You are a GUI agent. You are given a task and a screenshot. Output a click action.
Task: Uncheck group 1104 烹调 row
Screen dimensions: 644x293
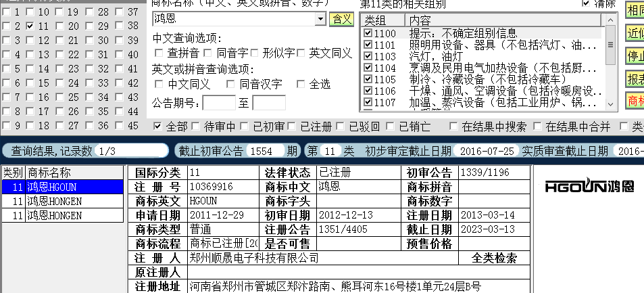click(368, 68)
